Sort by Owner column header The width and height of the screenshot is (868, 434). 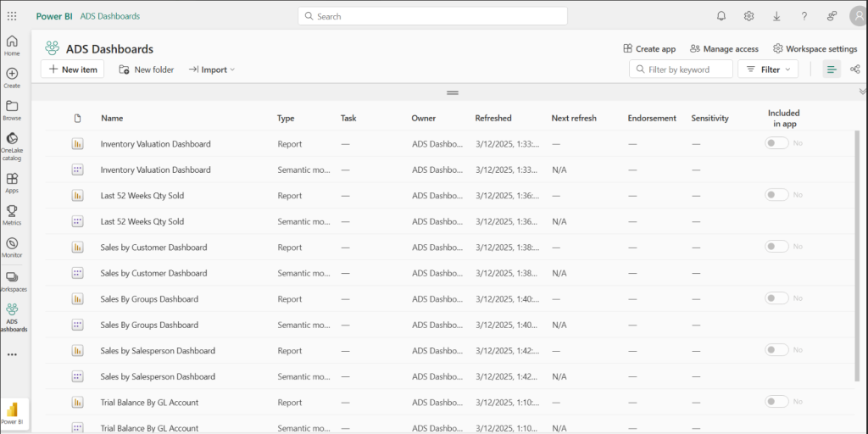[x=424, y=118]
